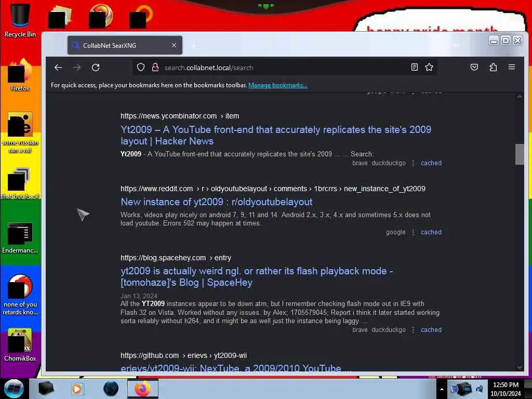
Task: Click the github.com erievs result URL
Action: pos(183,355)
